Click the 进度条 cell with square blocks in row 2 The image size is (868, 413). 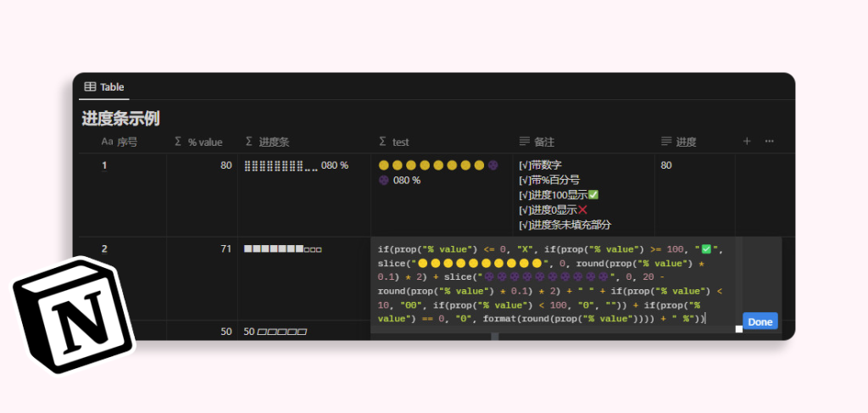[x=304, y=278]
